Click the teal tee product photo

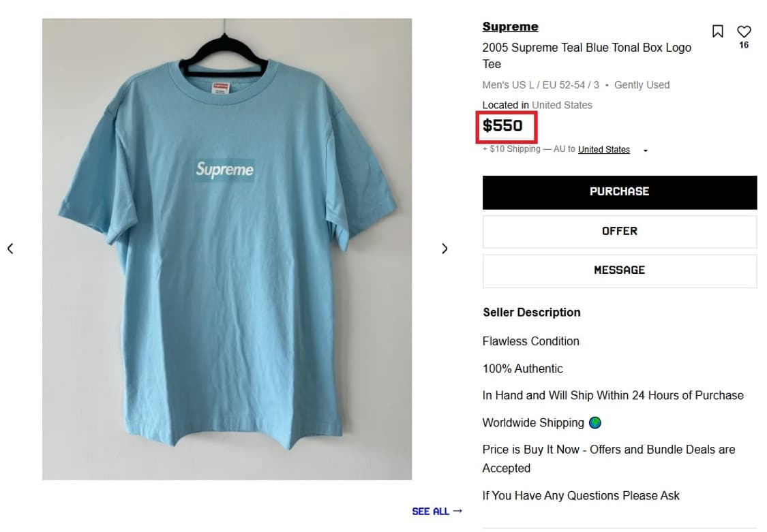tap(226, 249)
